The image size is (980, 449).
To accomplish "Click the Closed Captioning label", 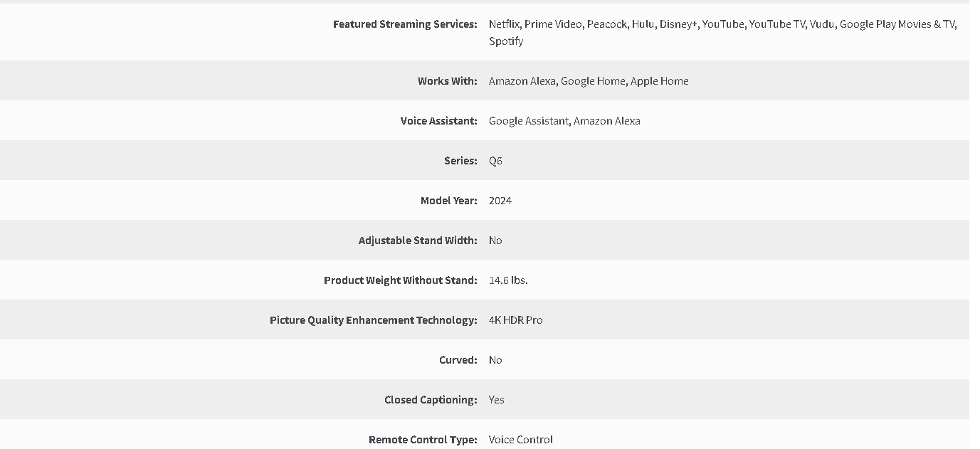I will (431, 400).
